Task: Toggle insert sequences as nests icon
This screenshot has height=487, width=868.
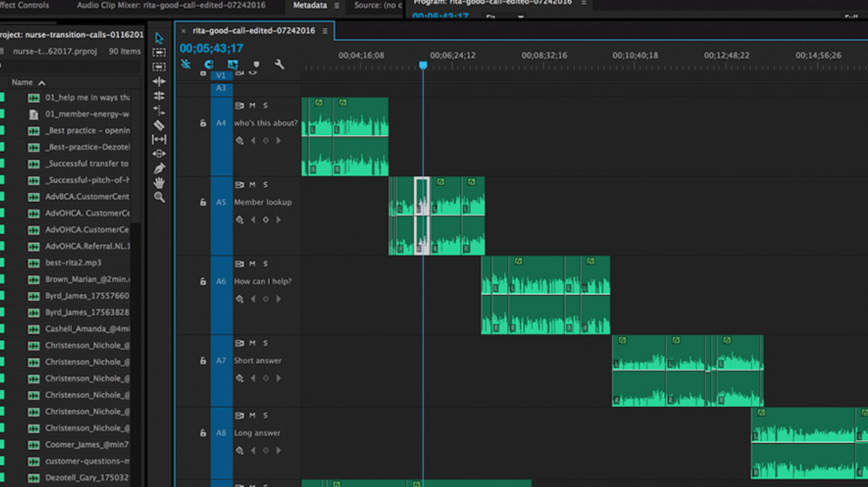Action: (185, 64)
